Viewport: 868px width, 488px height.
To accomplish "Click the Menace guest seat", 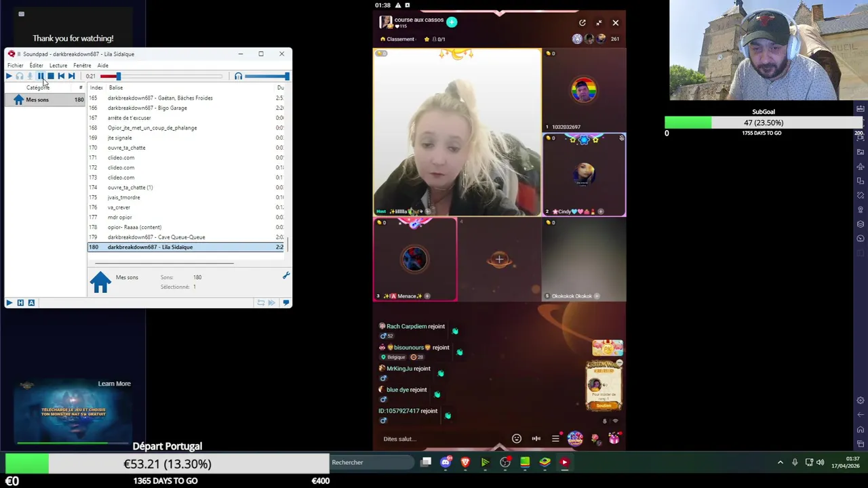I will (x=415, y=259).
